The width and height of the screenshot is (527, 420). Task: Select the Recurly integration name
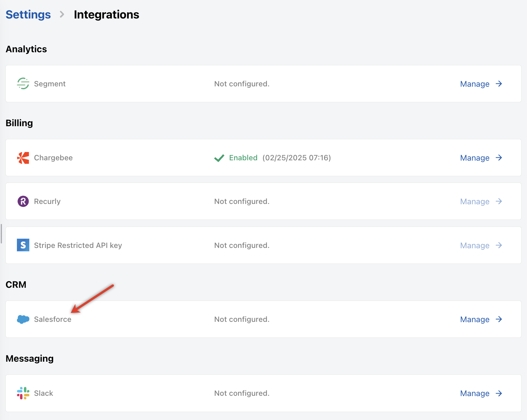point(47,201)
